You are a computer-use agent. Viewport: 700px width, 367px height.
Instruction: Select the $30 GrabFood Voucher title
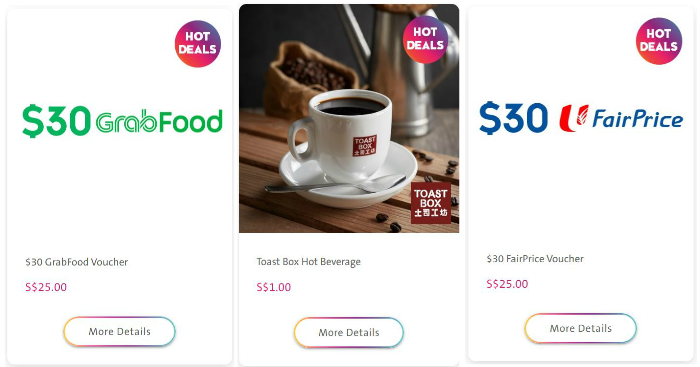pyautogui.click(x=77, y=262)
